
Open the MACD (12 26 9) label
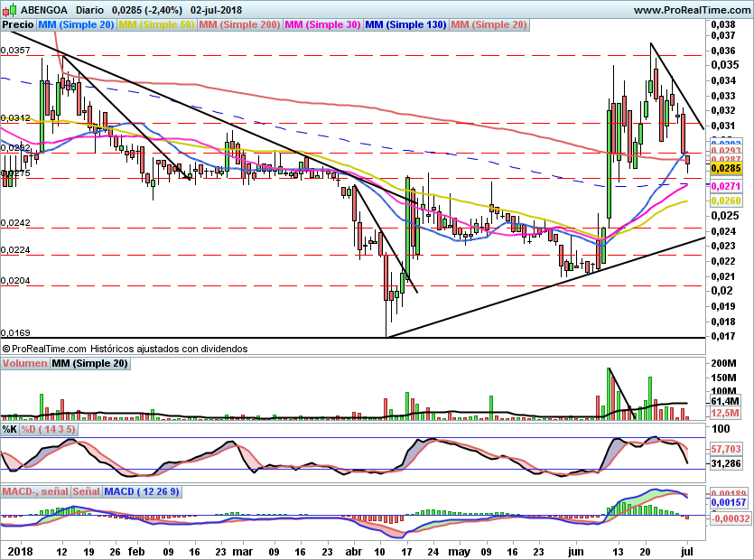pos(142,491)
